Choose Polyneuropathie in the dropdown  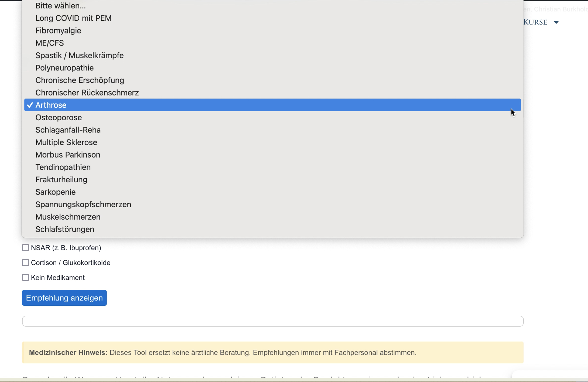(64, 68)
